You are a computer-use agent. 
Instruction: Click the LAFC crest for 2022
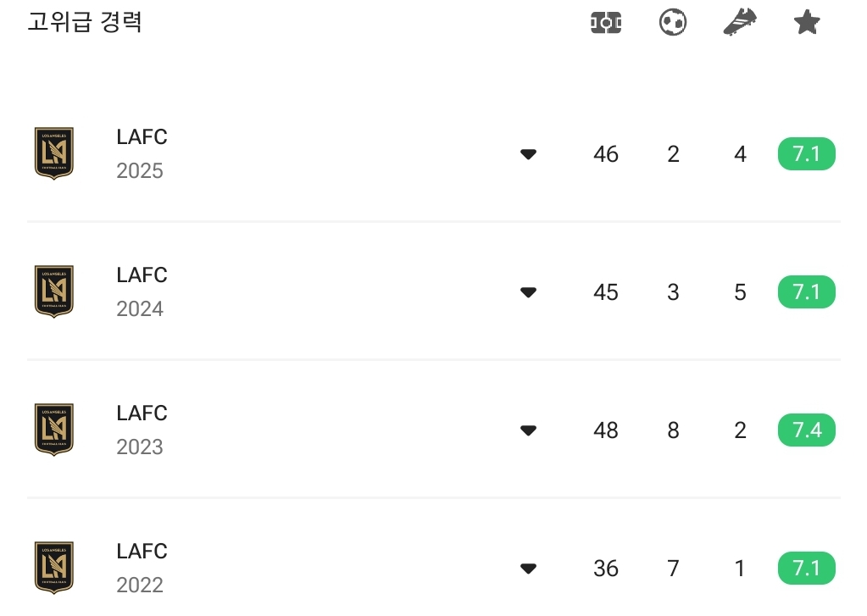click(x=53, y=568)
